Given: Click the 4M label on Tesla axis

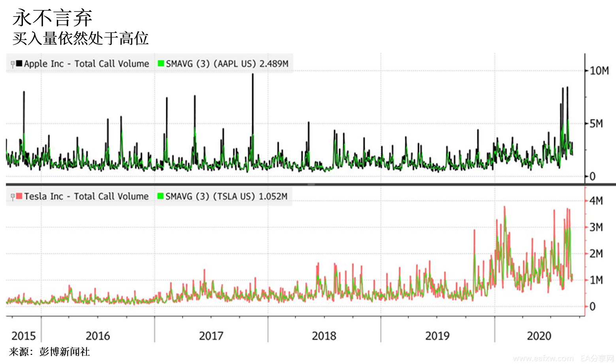Looking at the screenshot, I should pyautogui.click(x=596, y=201).
